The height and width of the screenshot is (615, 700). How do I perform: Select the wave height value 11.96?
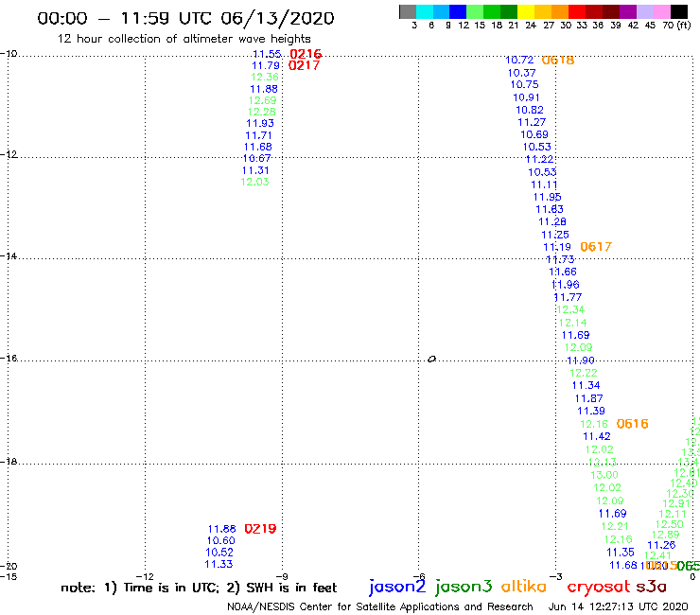tap(565, 285)
